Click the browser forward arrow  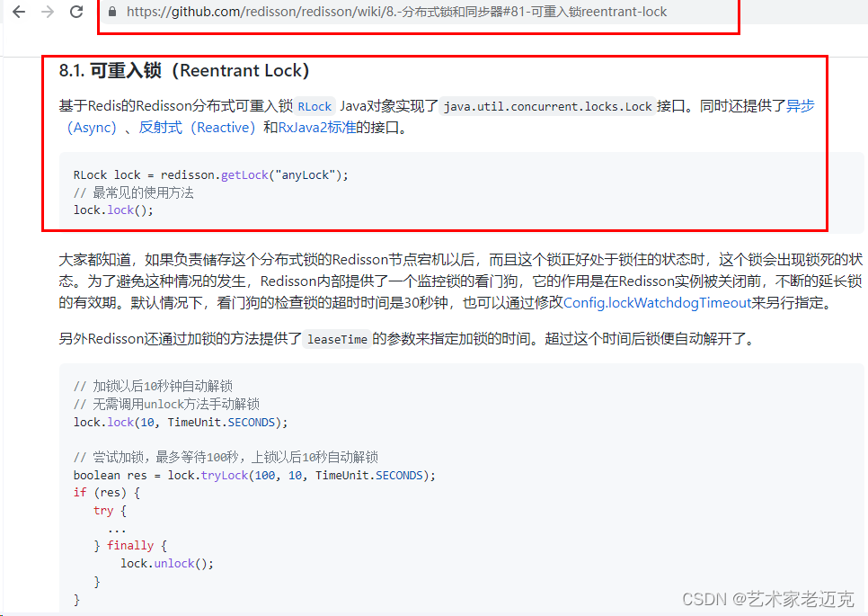click(48, 12)
